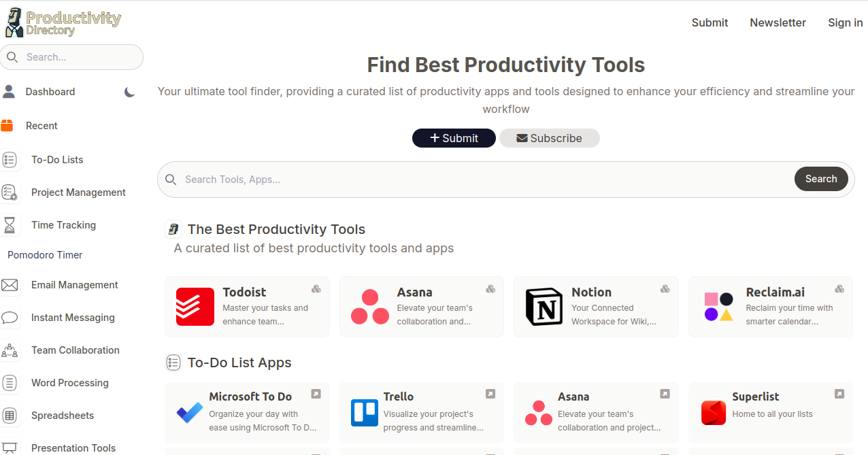Viewport: 868px width, 455px height.
Task: Click the Time Tracking hourglass icon
Action: [10, 225]
